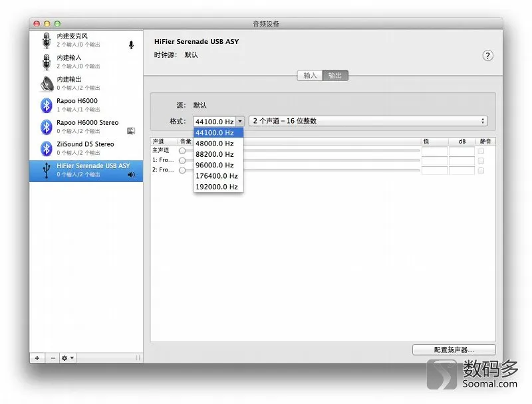Viewport: 532px width, 404px height.
Task: Switch to the 输出 output tab
Action: [x=335, y=76]
